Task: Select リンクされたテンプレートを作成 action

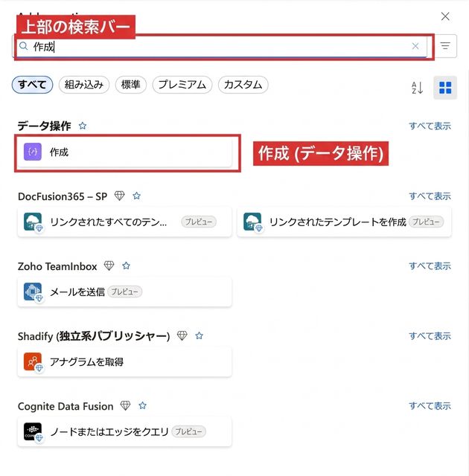Action: coord(344,222)
